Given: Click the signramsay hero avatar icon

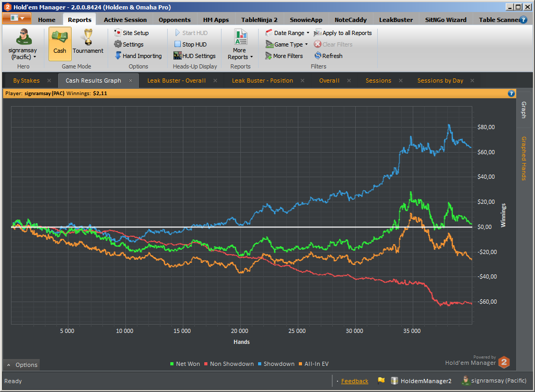Looking at the screenshot, I should coord(24,37).
